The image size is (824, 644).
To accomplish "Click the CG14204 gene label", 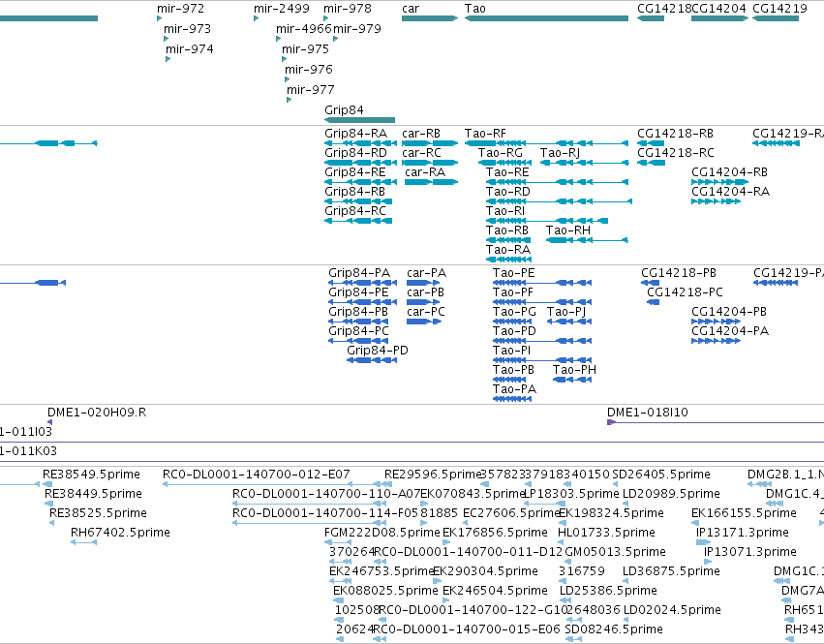I will tap(718, 9).
